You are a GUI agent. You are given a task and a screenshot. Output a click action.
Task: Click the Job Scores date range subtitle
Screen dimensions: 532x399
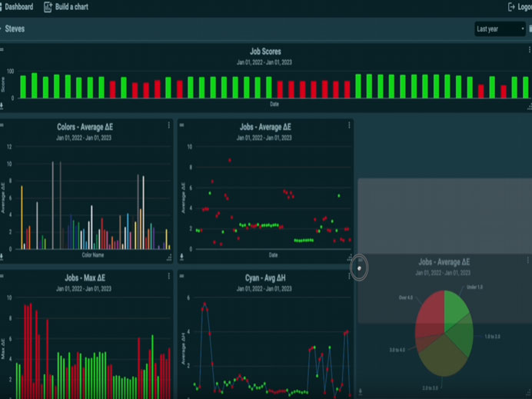click(x=264, y=62)
